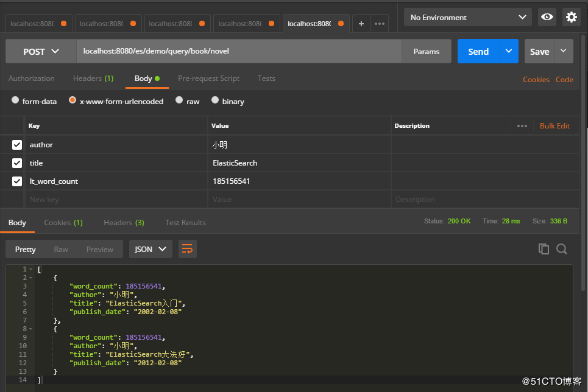
Task: Open the JSON format dropdown
Action: (151, 249)
